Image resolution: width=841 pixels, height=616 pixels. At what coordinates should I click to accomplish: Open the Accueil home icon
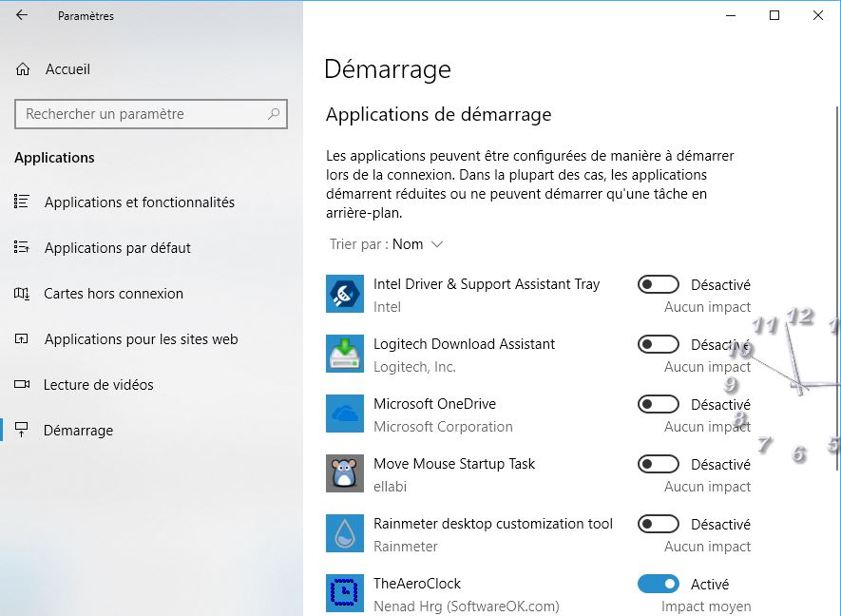coord(23,69)
